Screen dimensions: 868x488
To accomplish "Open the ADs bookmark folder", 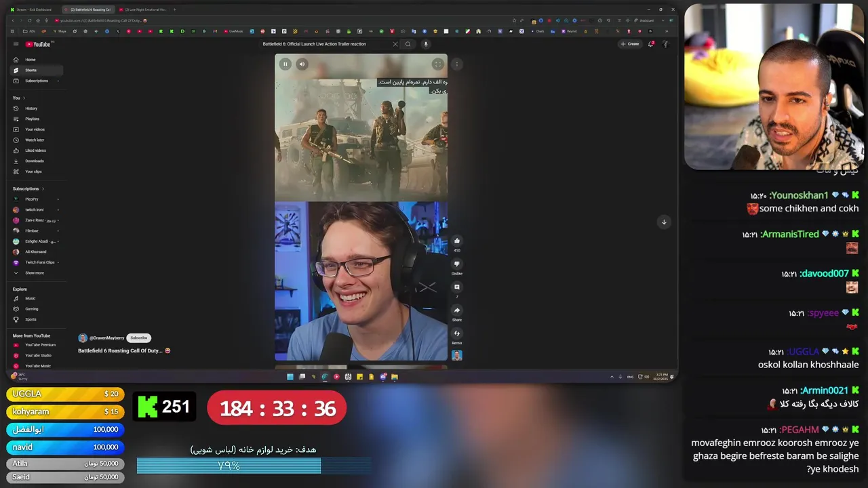I will [29, 31].
